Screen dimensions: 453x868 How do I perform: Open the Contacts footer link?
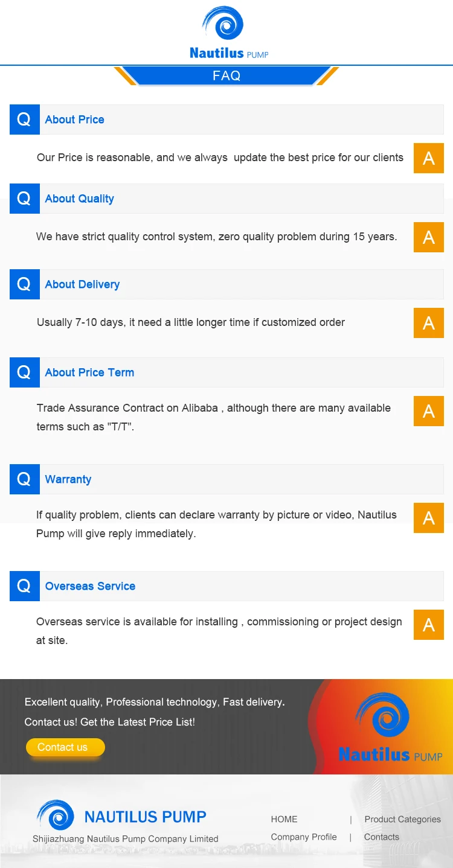pyautogui.click(x=381, y=837)
